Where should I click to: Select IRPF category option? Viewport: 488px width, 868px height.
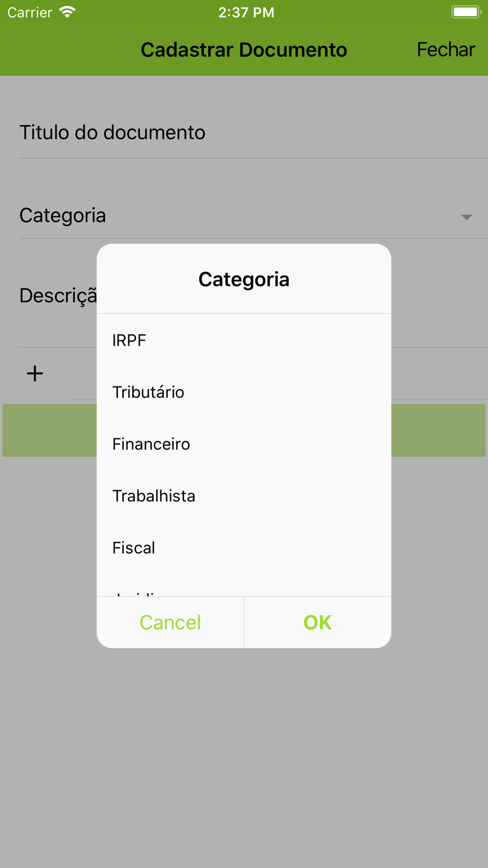click(244, 340)
